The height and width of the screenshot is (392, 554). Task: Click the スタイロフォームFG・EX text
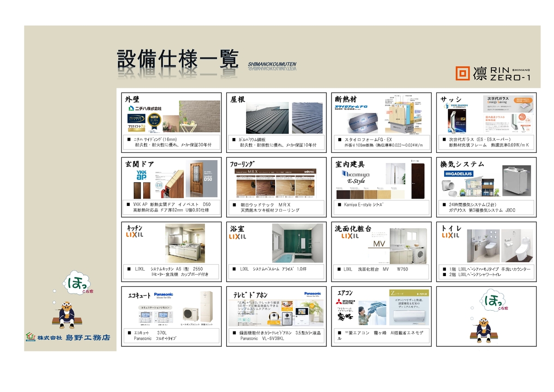pos(368,139)
